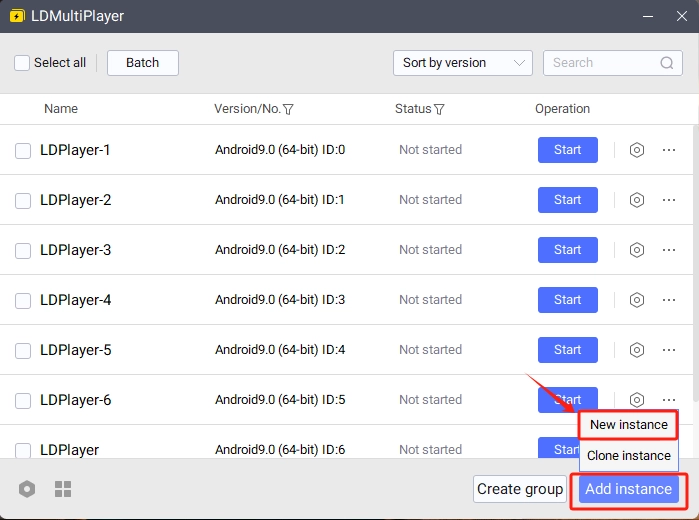Click the Batch button
The width and height of the screenshot is (699, 520).
[143, 63]
